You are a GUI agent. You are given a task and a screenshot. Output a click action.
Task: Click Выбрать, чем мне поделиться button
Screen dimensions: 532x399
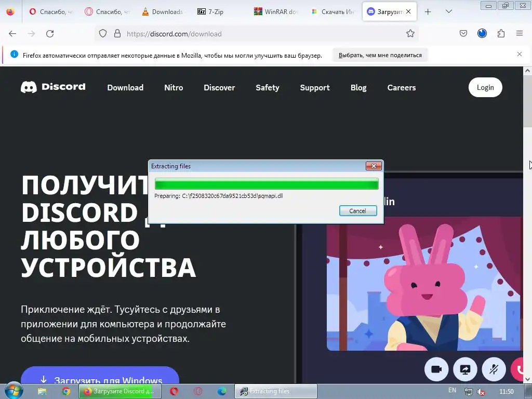click(380, 55)
